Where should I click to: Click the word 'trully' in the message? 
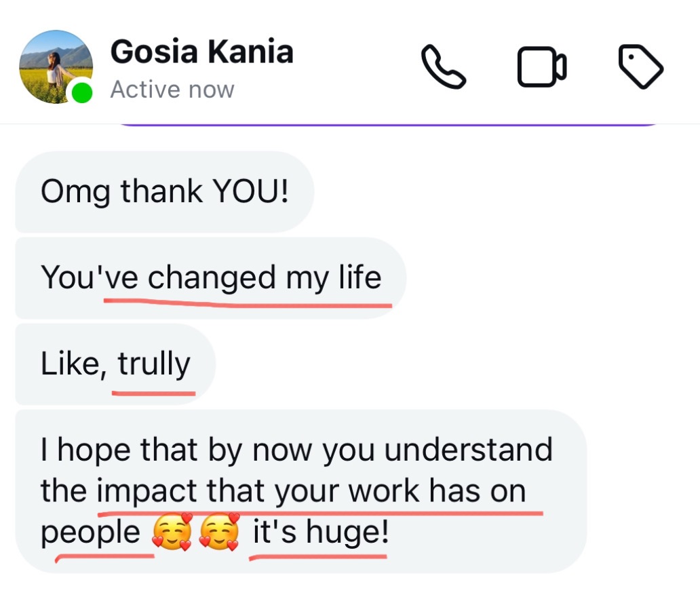point(154,364)
